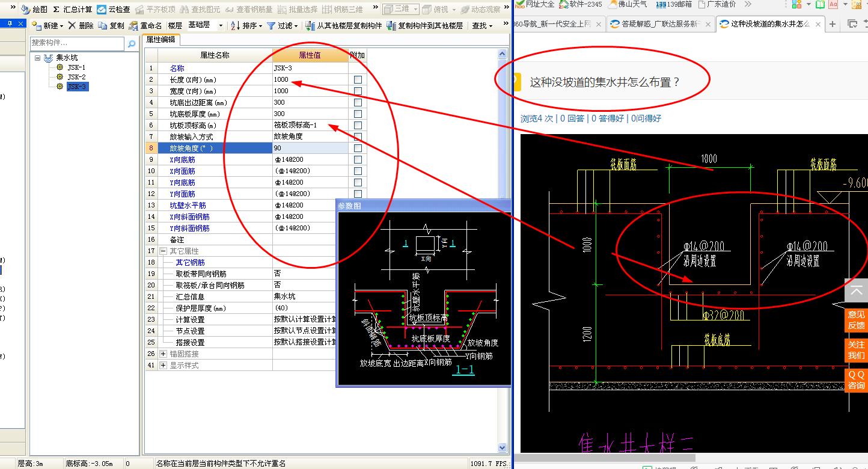
Task: Click the 意见反馈 feedback side button
Action: [857, 320]
